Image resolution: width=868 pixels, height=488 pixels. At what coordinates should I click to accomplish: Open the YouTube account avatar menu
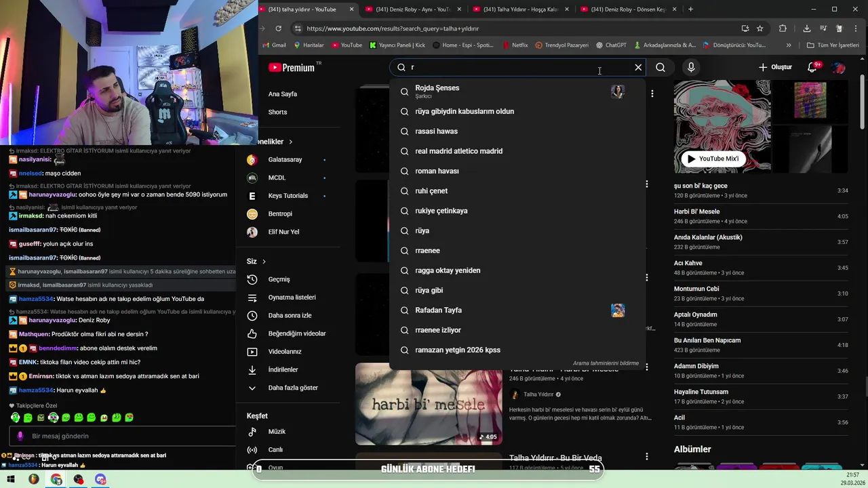coord(839,67)
